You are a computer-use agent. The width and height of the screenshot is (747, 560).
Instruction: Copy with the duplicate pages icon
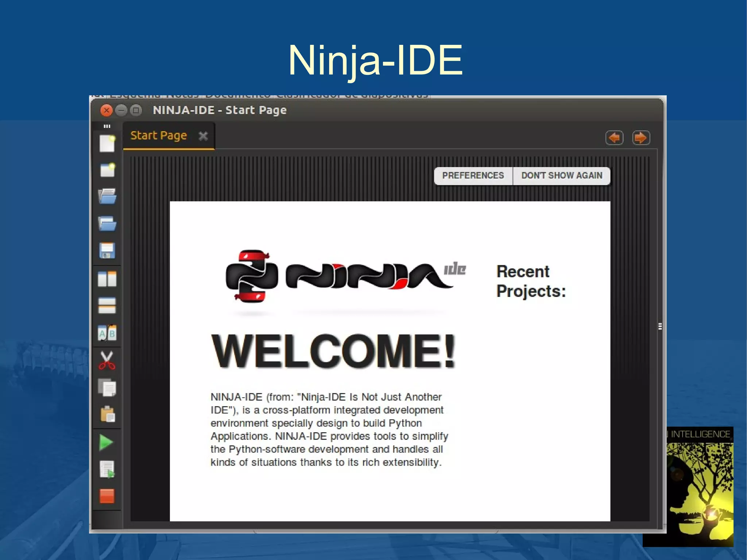[x=107, y=387]
